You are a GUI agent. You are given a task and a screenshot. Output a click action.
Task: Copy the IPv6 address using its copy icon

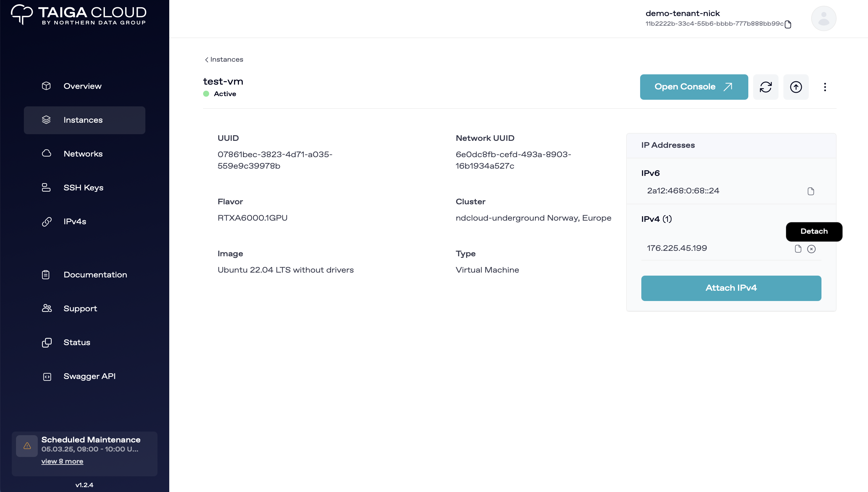[811, 191]
